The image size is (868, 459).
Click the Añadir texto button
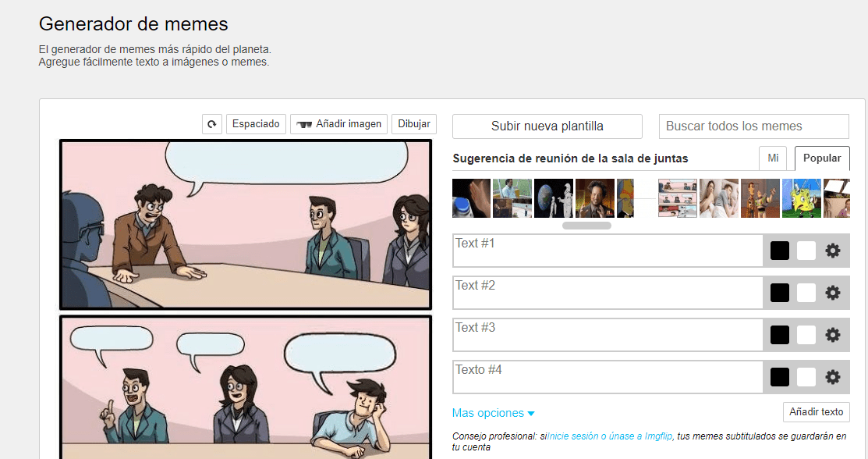coord(816,412)
